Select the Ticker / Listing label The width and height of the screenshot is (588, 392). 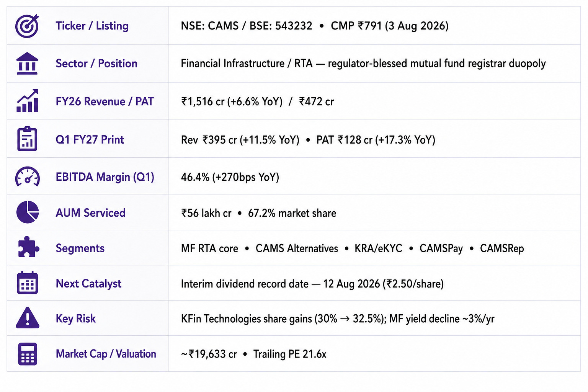(92, 26)
